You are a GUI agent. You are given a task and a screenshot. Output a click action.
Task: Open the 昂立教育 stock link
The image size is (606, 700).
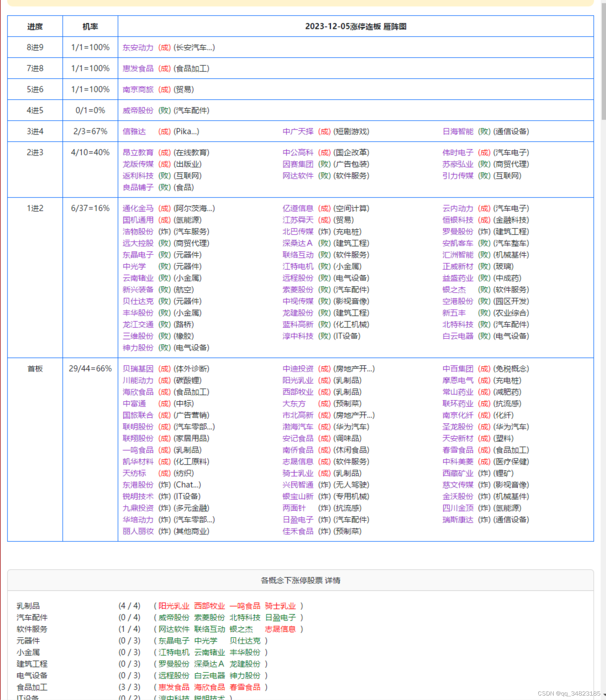point(138,153)
